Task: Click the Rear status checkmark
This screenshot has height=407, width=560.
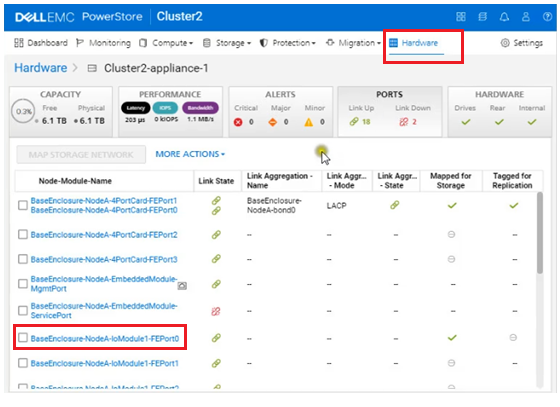Action: coord(499,122)
